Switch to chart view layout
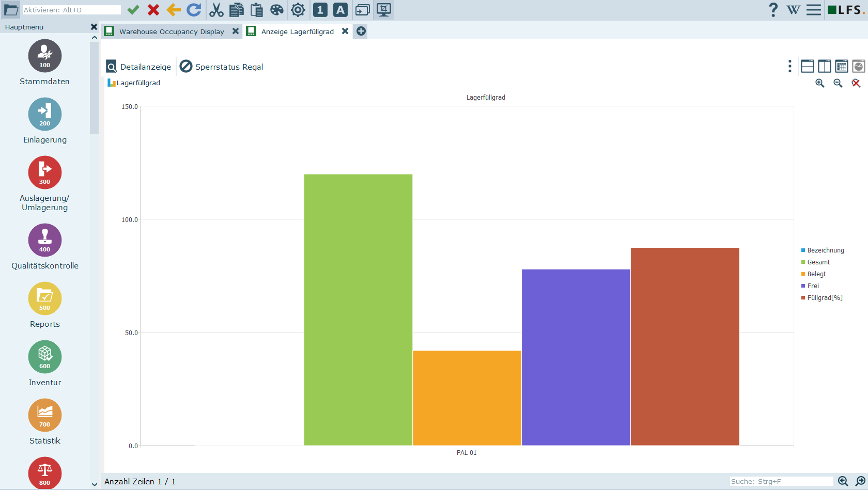The image size is (868, 490). point(859,66)
